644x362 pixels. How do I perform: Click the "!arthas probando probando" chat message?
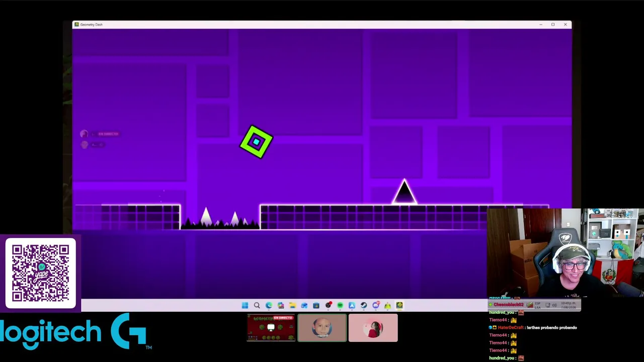(552, 328)
